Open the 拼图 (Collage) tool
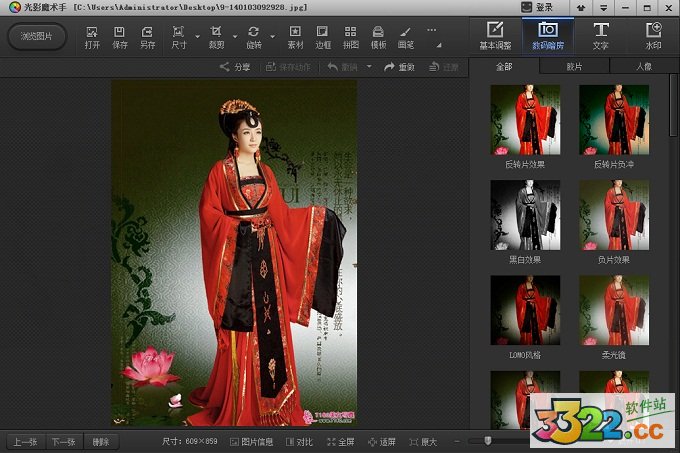The image size is (680, 453). tap(351, 37)
